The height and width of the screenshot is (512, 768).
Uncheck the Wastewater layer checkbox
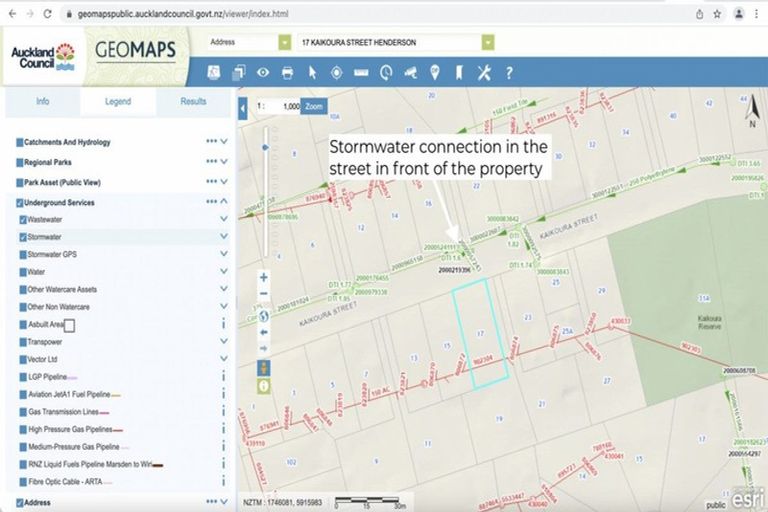(x=23, y=219)
